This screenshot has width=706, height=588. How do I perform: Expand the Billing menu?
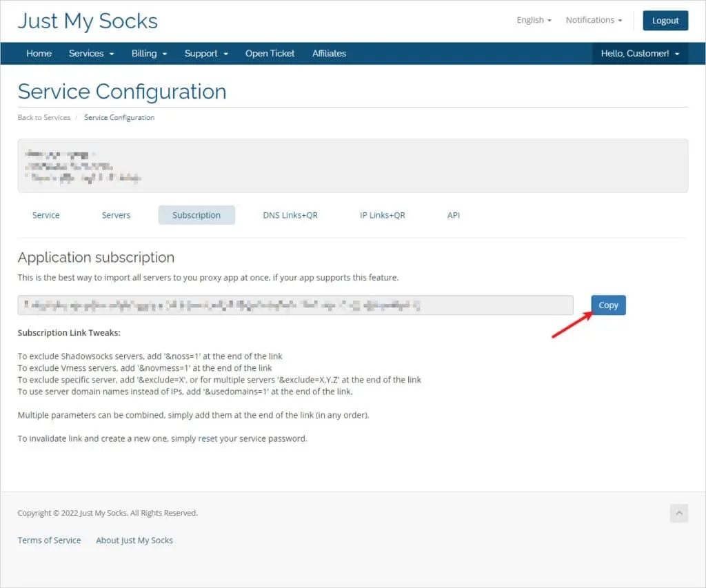click(x=149, y=54)
